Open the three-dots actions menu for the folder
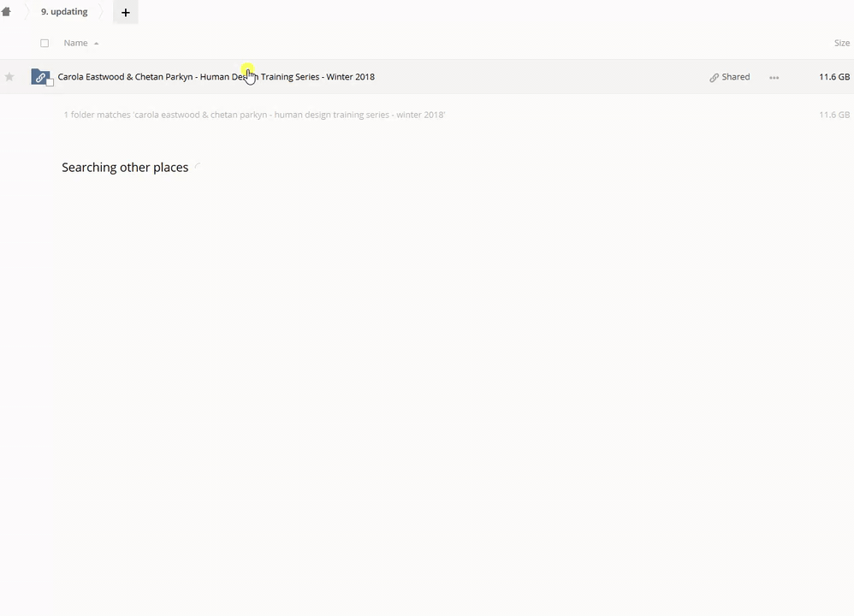 click(774, 78)
